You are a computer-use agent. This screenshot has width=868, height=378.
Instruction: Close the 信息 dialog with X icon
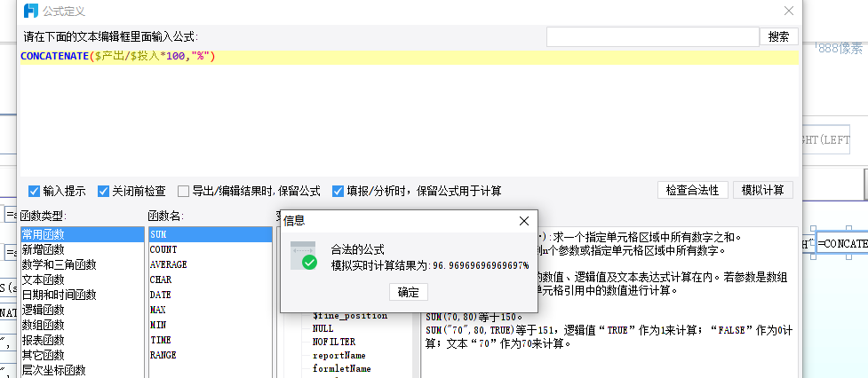click(523, 221)
